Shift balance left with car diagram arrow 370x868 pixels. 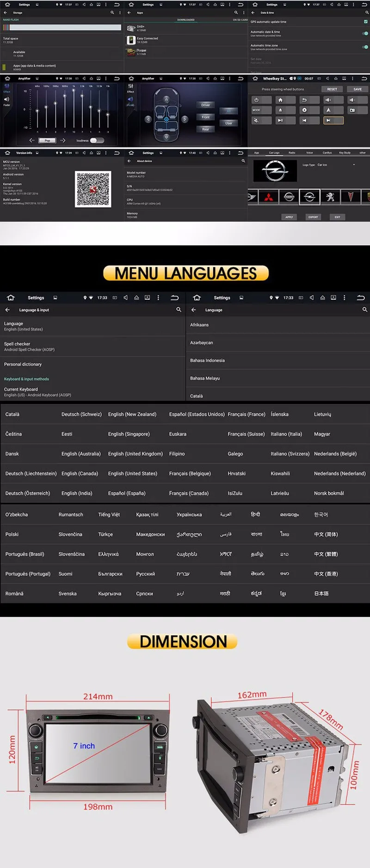[x=148, y=119]
